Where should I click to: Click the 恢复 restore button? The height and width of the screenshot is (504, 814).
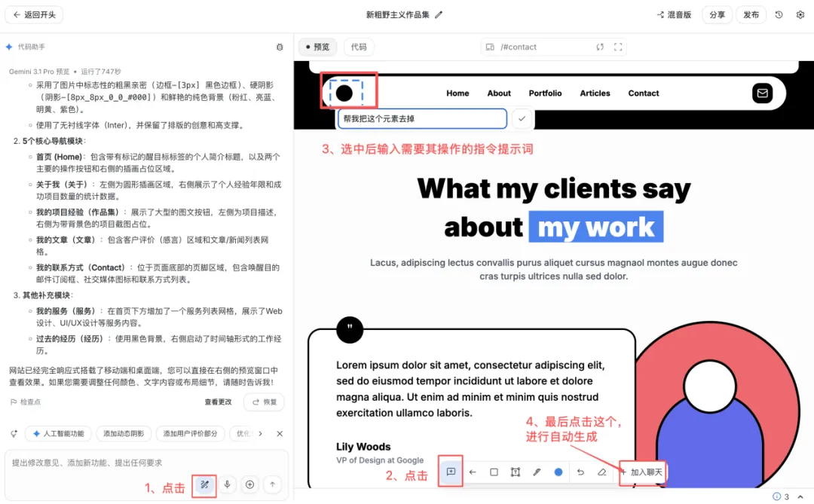[x=265, y=402]
